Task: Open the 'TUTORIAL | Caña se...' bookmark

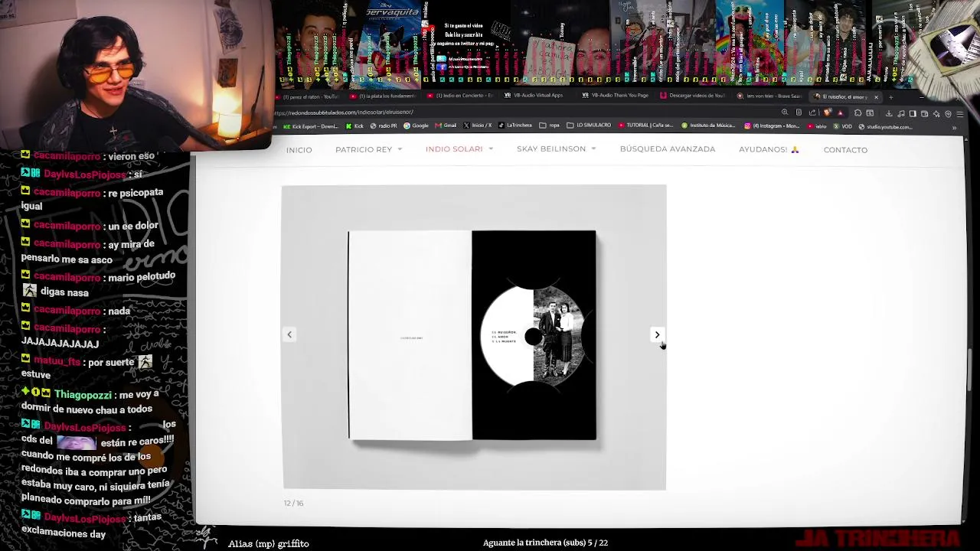Action: [645, 126]
